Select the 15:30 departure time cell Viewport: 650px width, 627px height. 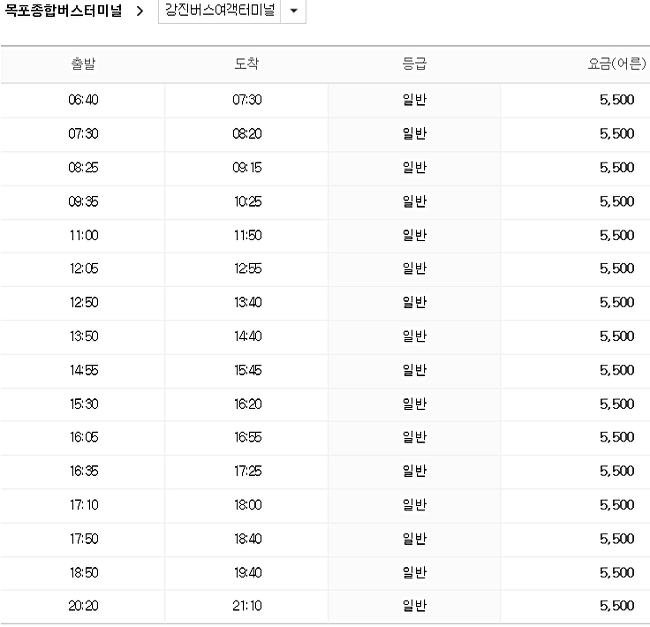coord(84,404)
